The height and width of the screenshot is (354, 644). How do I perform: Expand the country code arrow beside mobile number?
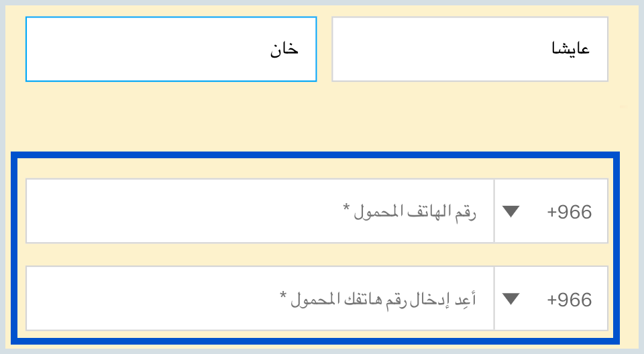(x=511, y=212)
